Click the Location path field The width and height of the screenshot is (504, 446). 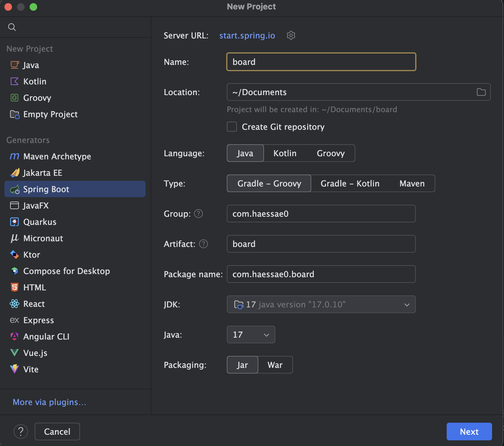pos(358,92)
